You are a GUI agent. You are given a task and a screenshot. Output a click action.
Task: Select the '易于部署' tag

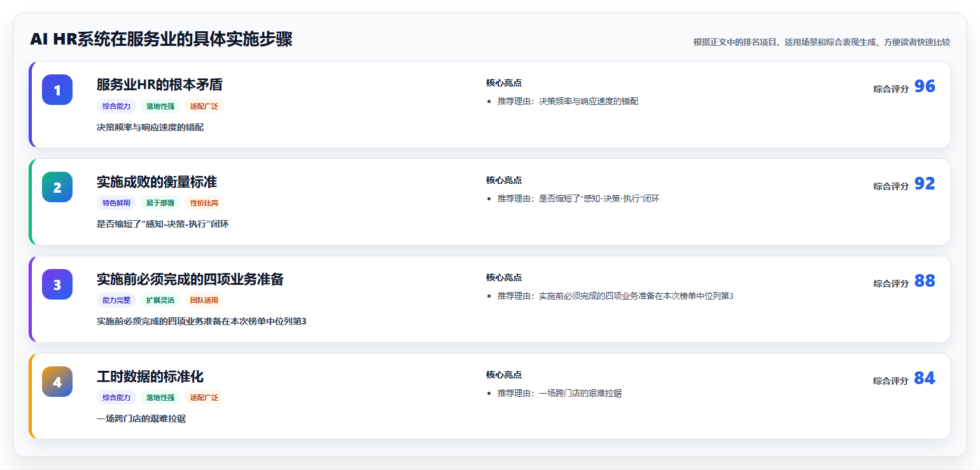[x=160, y=204]
